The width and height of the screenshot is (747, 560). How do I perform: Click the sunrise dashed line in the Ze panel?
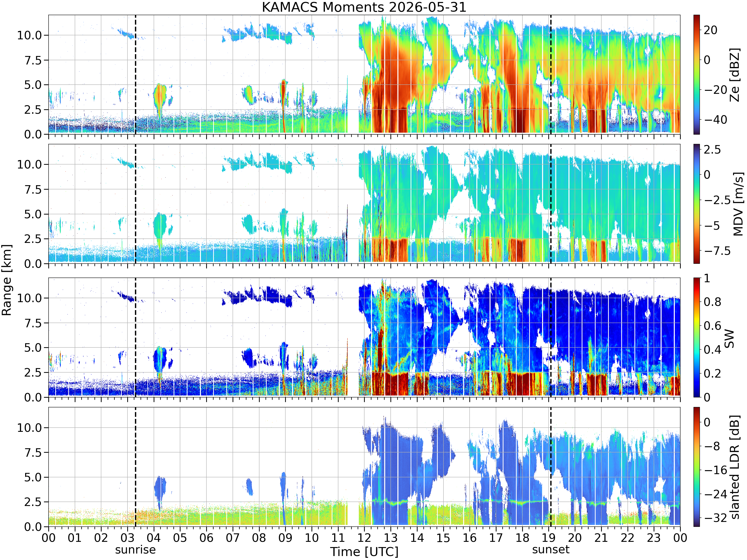point(135,74)
